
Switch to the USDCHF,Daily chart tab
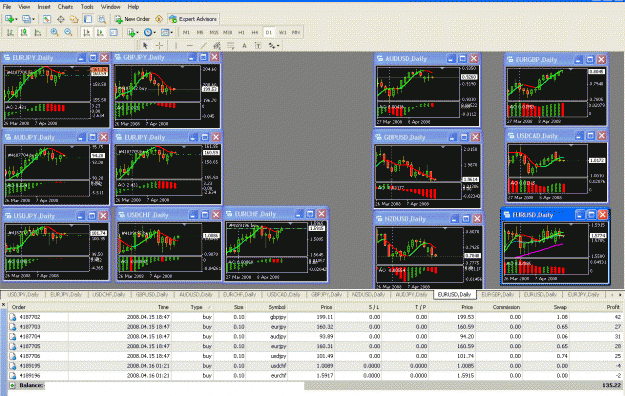108,295
